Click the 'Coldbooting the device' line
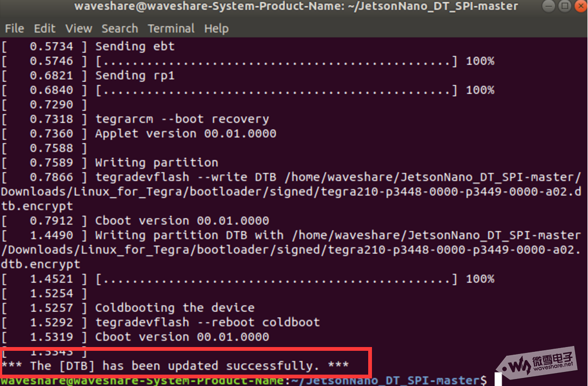The height and width of the screenshot is (386, 588). coord(174,308)
